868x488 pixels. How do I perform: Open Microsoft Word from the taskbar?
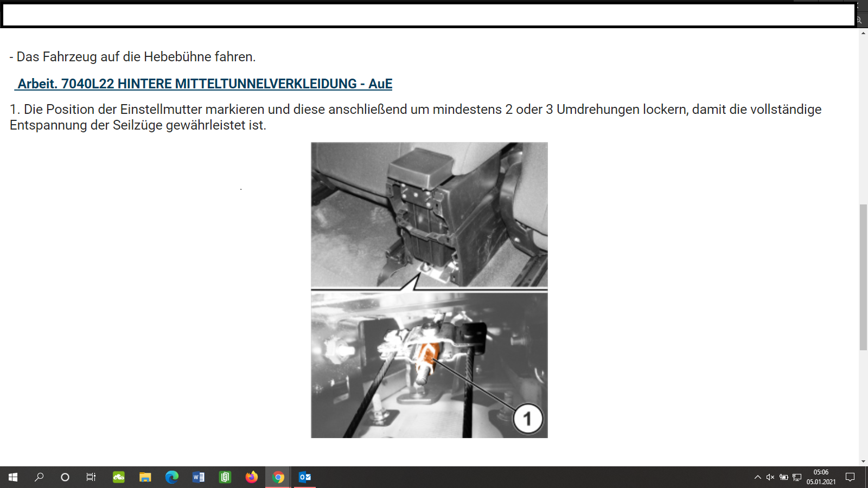click(x=199, y=477)
